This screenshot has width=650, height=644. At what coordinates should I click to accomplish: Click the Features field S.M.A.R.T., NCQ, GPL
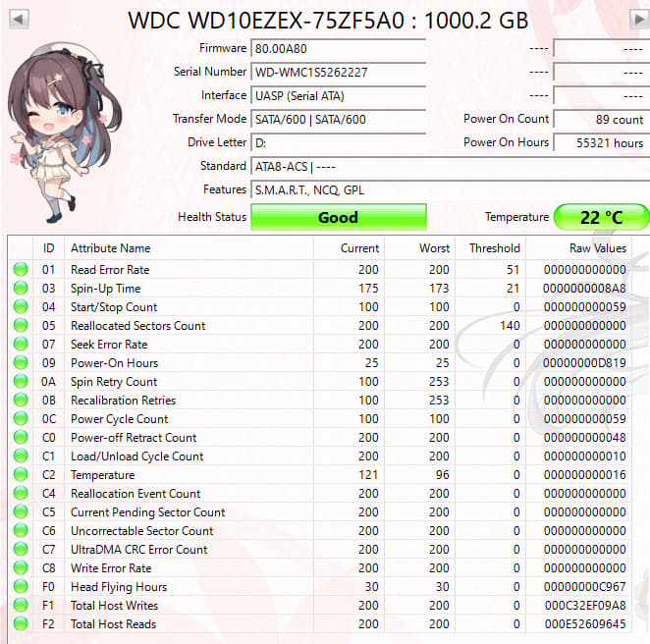451,190
